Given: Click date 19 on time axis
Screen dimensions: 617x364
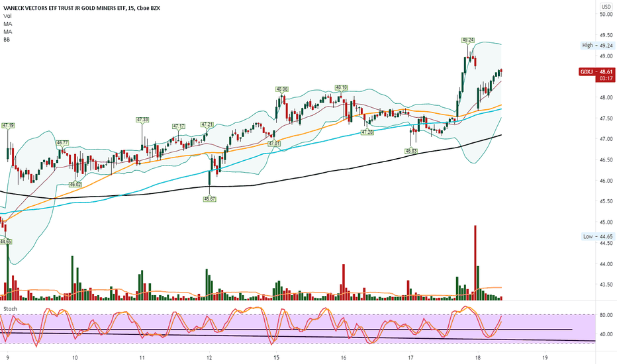Looking at the screenshot, I should coord(545,357).
